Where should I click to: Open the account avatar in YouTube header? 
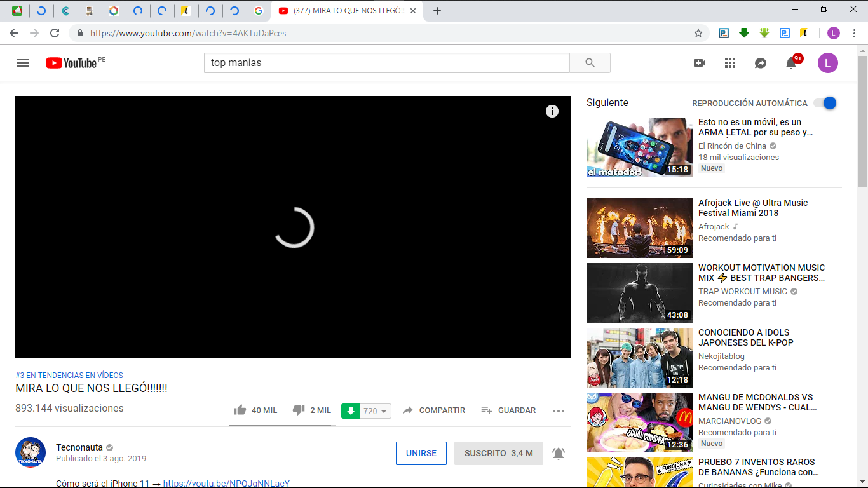pos(828,63)
